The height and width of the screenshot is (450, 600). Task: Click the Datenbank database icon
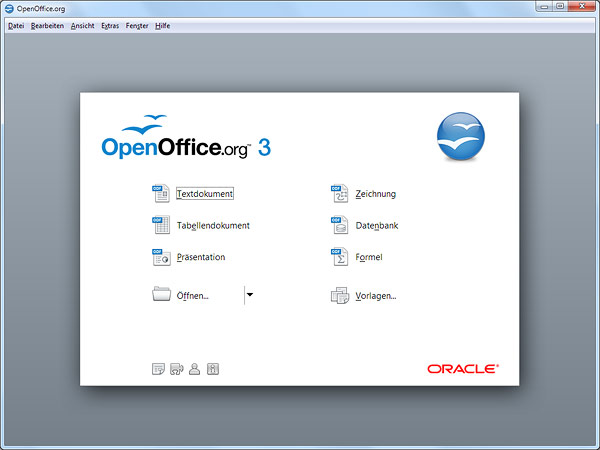point(339,225)
